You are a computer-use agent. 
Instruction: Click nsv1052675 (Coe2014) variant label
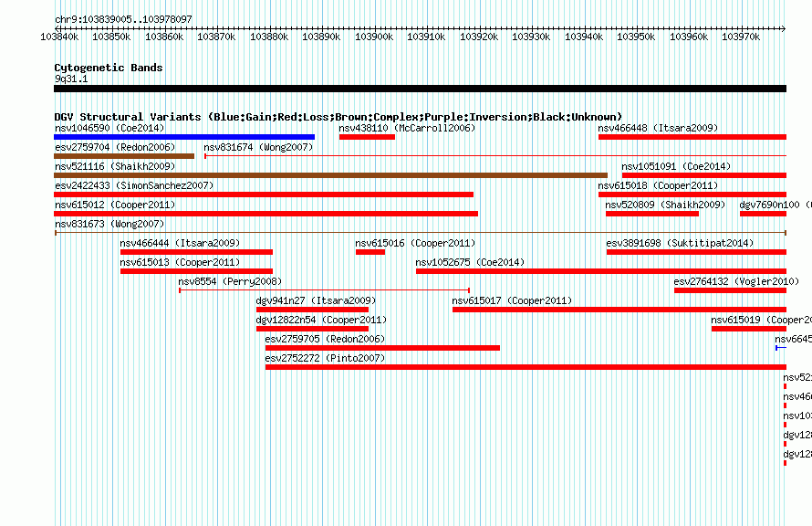pyautogui.click(x=470, y=262)
